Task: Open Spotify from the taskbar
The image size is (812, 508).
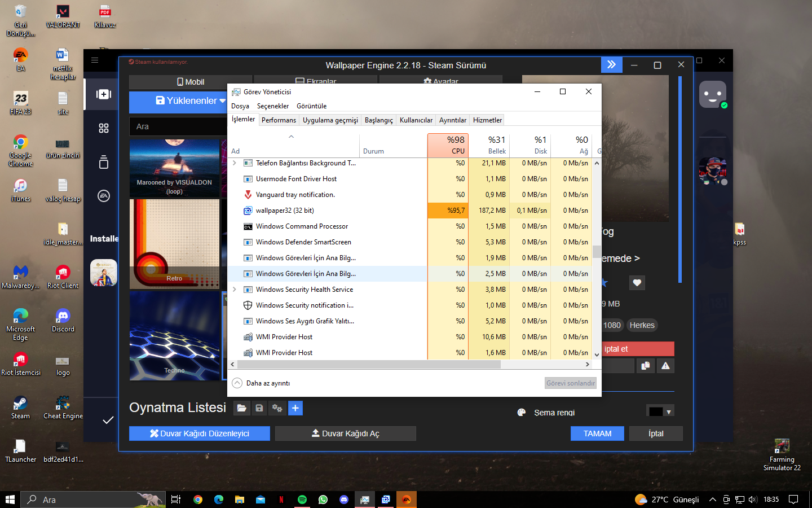Action: point(302,500)
